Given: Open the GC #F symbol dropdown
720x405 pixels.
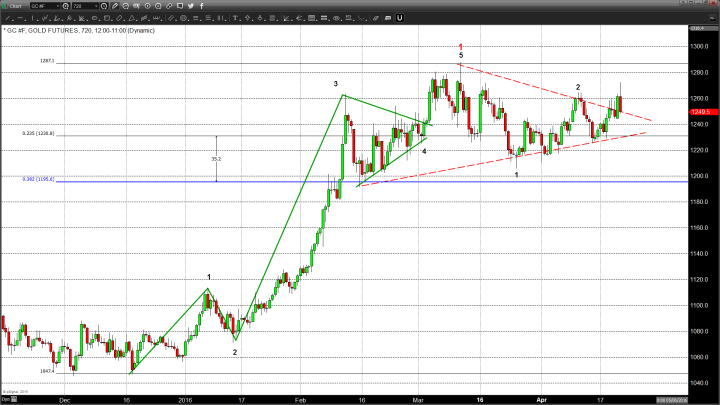Looking at the screenshot, I should (52, 6).
